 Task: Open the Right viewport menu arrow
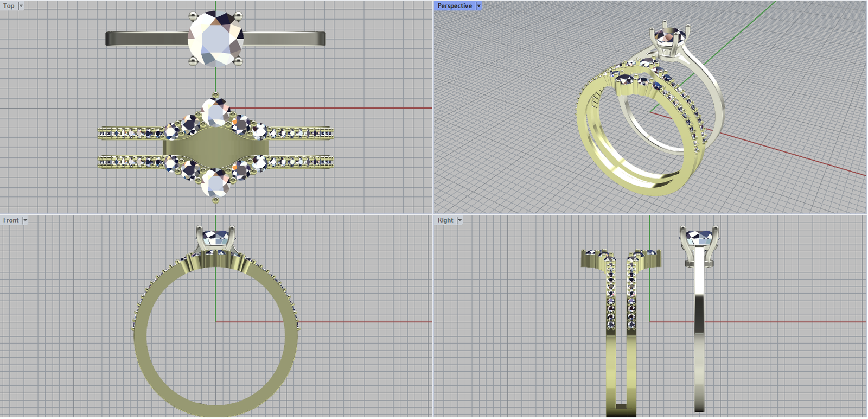tap(459, 220)
